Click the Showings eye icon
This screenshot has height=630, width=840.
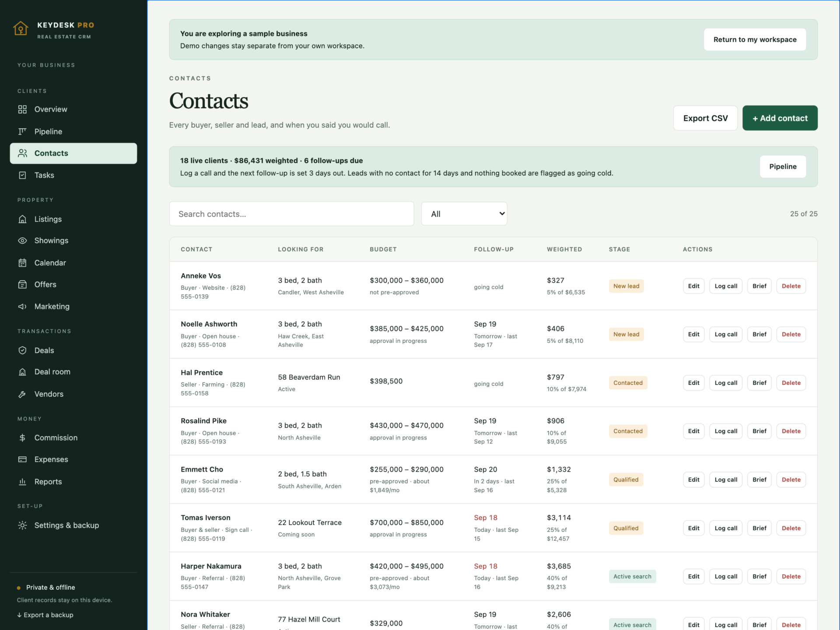point(22,241)
